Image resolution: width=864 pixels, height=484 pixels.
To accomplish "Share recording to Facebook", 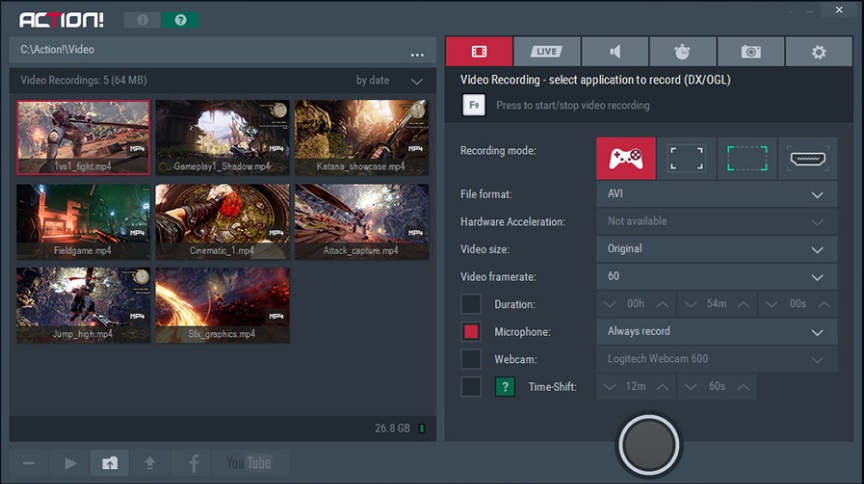I will [193, 463].
